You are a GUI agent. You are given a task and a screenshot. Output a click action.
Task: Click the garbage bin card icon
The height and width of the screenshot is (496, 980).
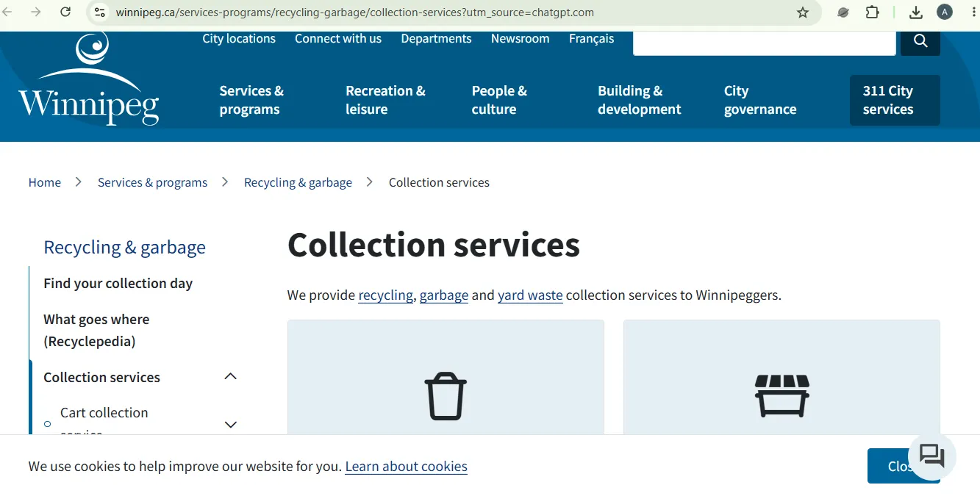click(446, 396)
